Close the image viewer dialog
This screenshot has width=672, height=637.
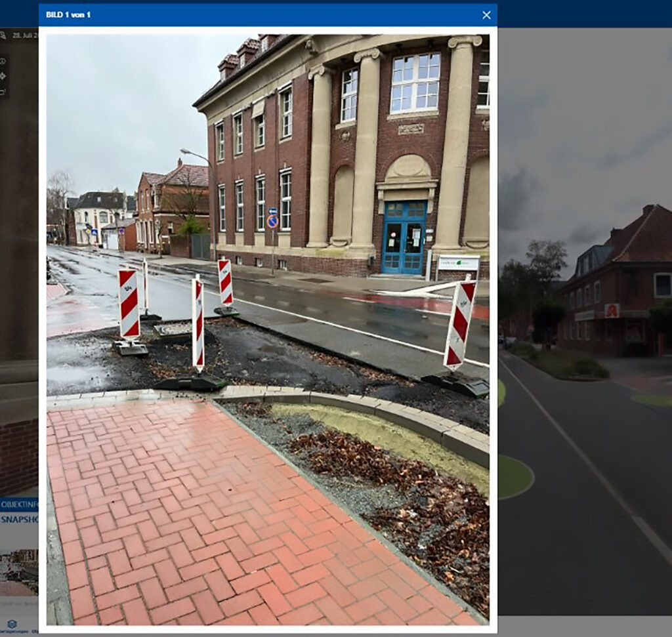486,15
